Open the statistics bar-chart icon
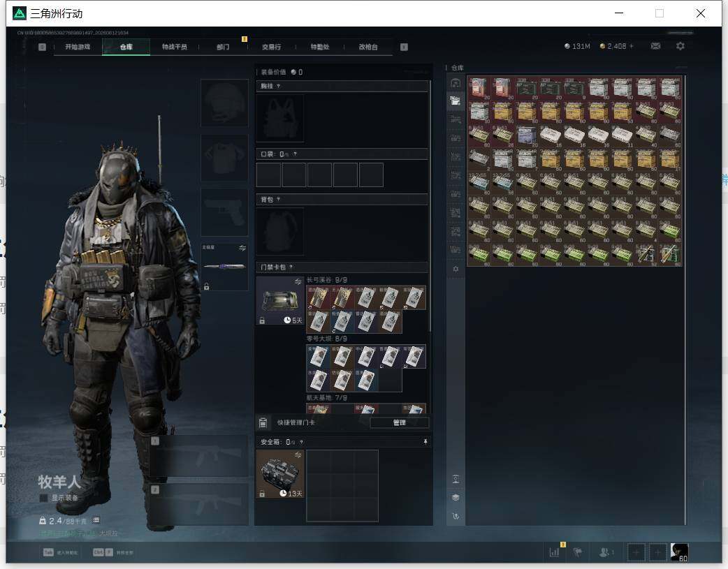Viewport: 728px width, 569px height. click(554, 552)
